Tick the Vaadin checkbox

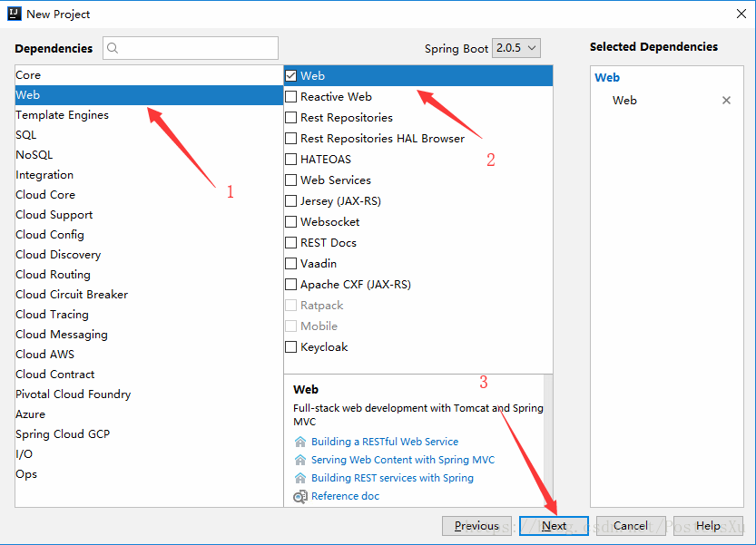pos(290,264)
